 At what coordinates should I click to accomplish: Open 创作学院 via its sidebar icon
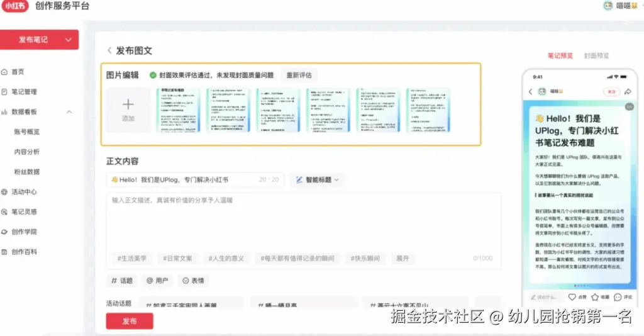pyautogui.click(x=4, y=232)
